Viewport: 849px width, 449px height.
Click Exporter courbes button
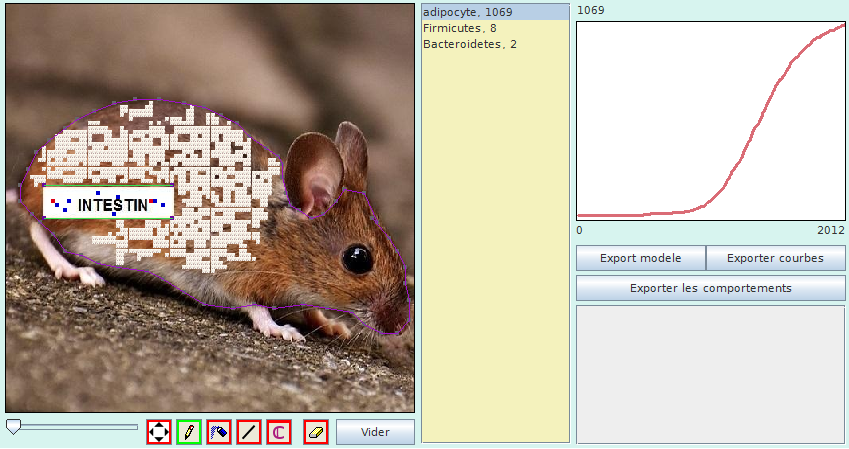pyautogui.click(x=775, y=258)
